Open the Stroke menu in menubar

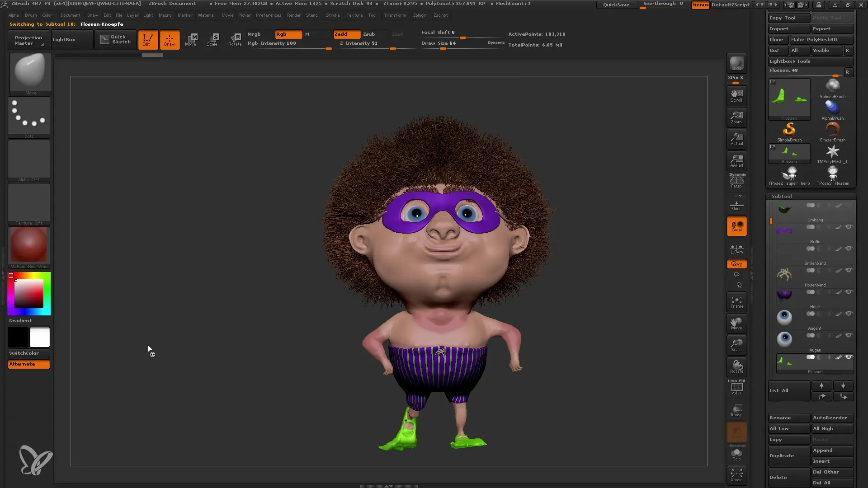[x=332, y=15]
